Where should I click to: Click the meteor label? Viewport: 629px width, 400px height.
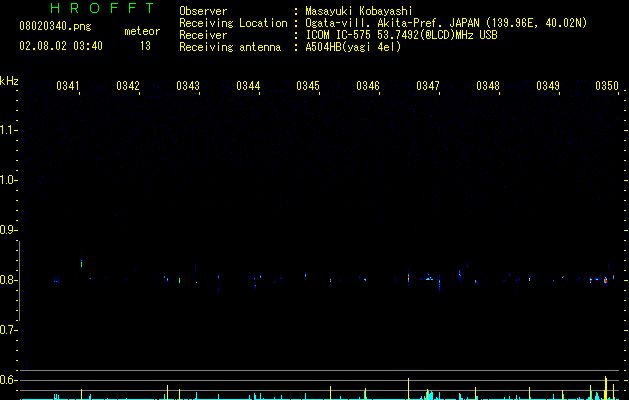[x=142, y=31]
